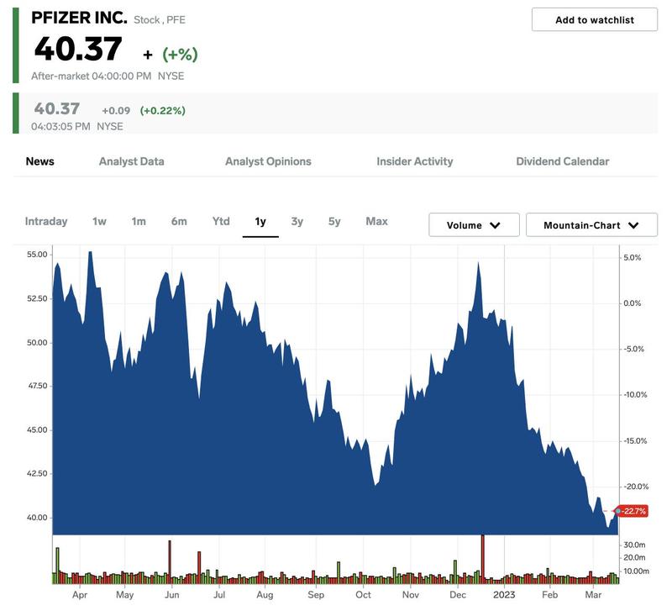Click the Aug label on the time axis
The height and width of the screenshot is (616, 672).
(265, 595)
